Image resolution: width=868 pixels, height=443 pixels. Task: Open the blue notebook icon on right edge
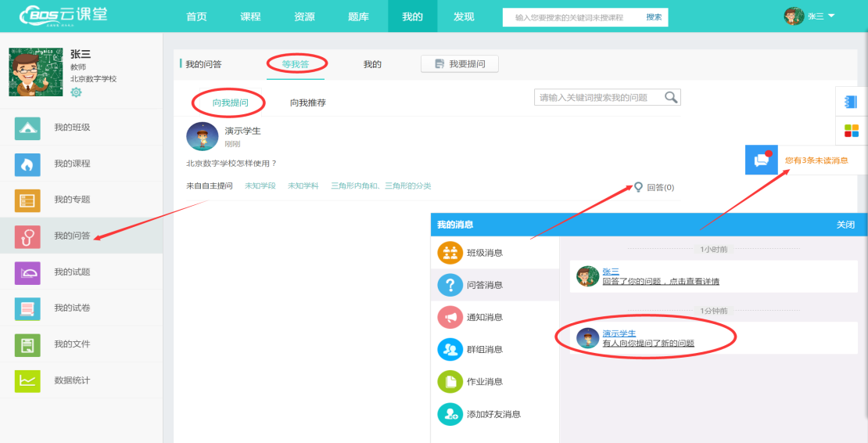pyautogui.click(x=851, y=102)
